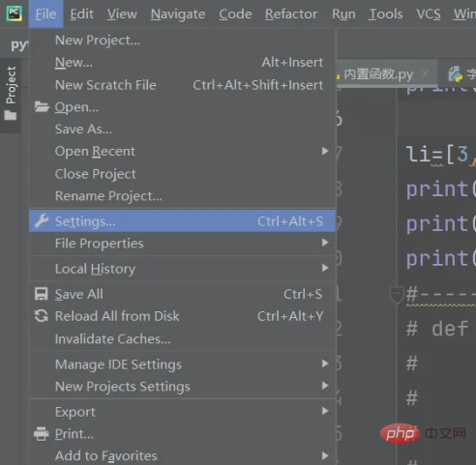Click the Reload All from Disk icon
The width and height of the screenshot is (476, 465).
coord(42,316)
